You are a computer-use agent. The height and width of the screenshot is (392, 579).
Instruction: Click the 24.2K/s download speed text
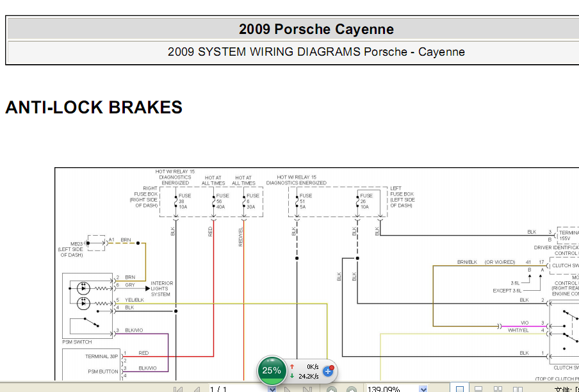[x=309, y=376]
